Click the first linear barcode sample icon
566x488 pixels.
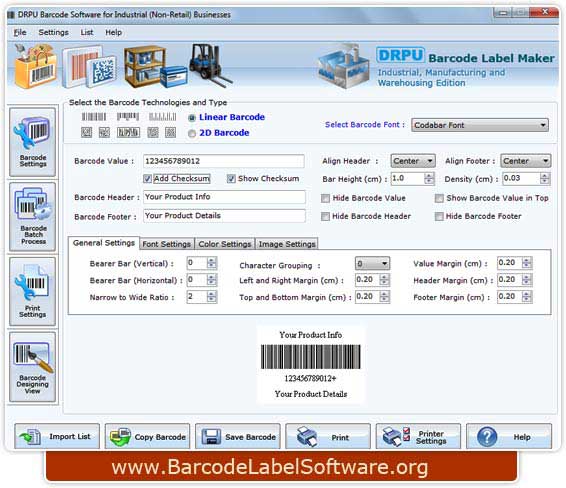pyautogui.click(x=94, y=117)
